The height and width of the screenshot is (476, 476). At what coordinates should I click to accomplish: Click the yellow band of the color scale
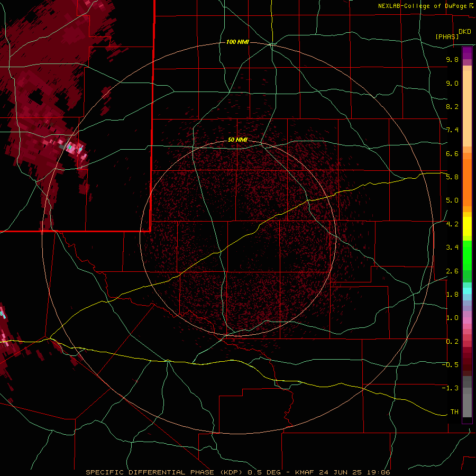(467, 226)
